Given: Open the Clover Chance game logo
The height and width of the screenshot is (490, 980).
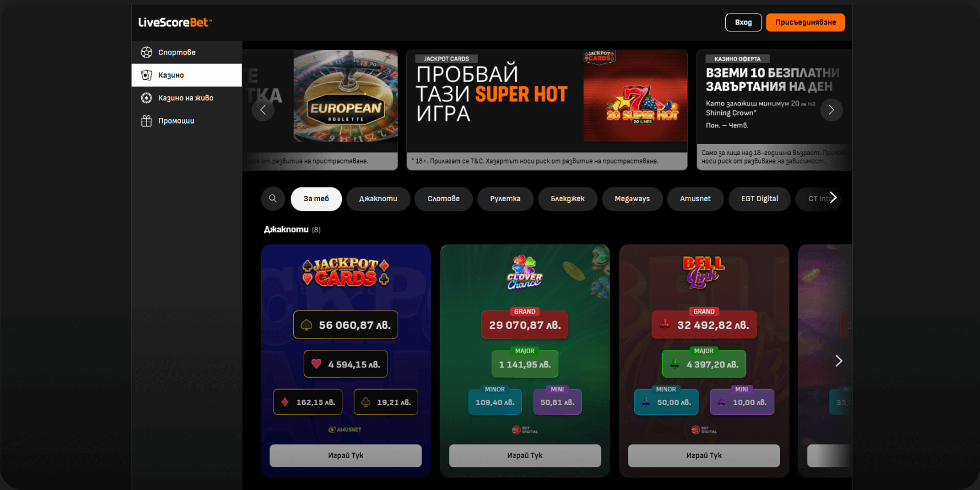Looking at the screenshot, I should pos(525,272).
